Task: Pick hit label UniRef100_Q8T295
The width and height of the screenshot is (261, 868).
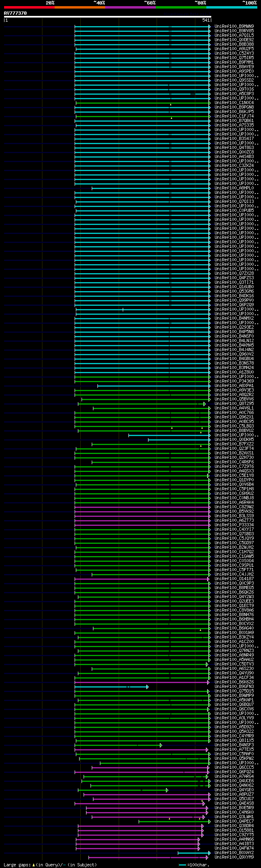Action: 234,404
